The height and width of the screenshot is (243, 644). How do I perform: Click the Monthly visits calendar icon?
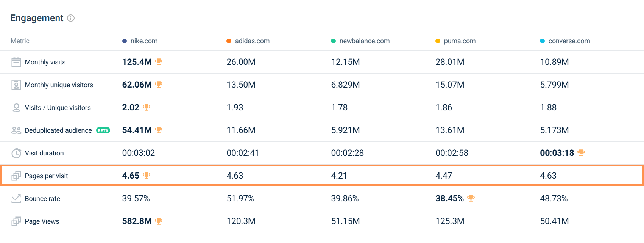click(x=16, y=62)
